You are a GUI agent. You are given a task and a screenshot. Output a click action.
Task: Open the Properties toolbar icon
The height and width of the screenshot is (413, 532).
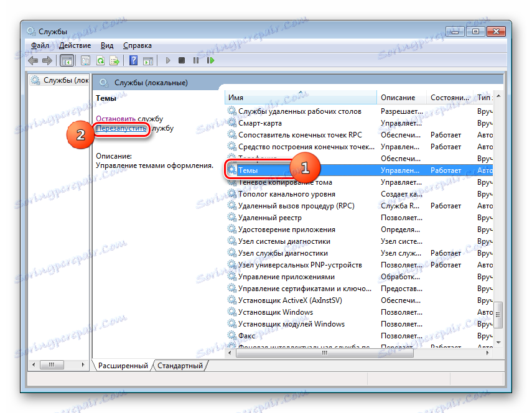click(85, 61)
